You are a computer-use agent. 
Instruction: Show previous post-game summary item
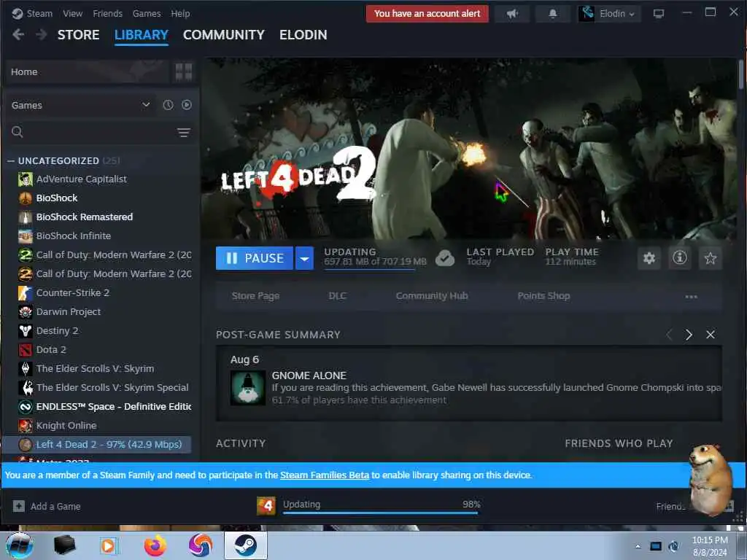[x=669, y=335]
